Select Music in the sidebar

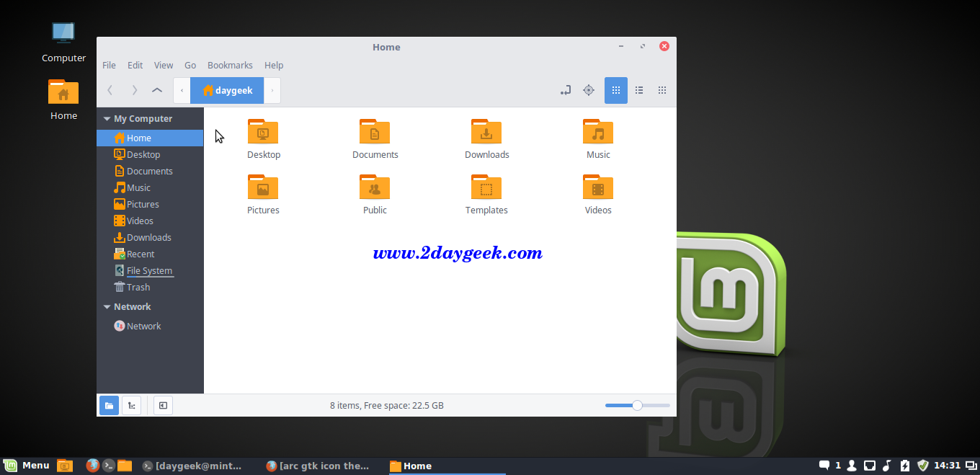[150, 187]
